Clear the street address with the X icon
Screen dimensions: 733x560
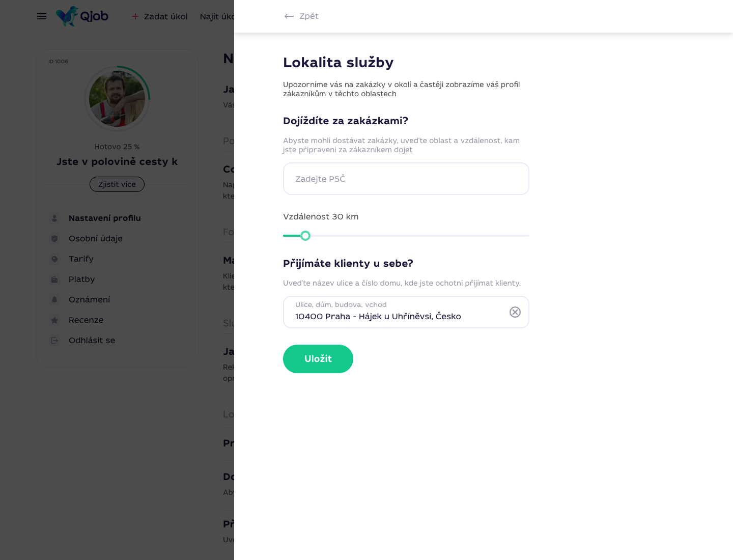(x=515, y=312)
